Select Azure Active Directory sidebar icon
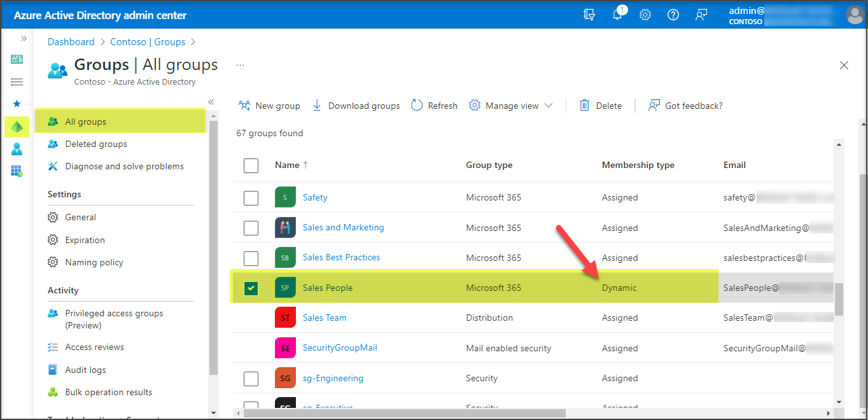 tap(17, 127)
